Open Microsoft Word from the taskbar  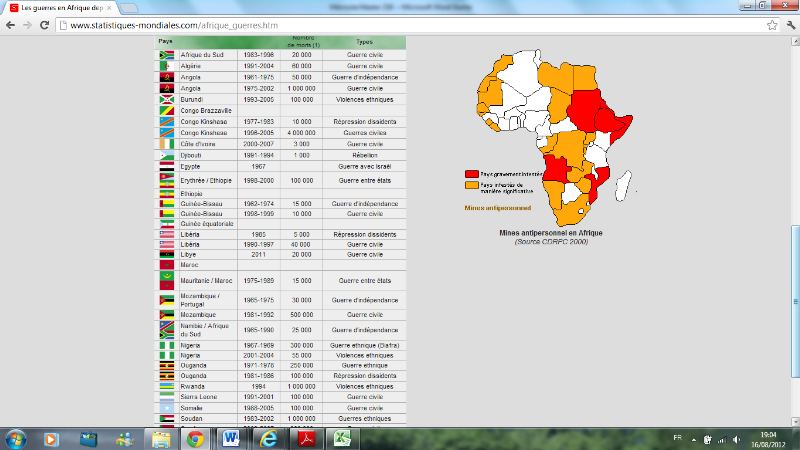[229, 438]
